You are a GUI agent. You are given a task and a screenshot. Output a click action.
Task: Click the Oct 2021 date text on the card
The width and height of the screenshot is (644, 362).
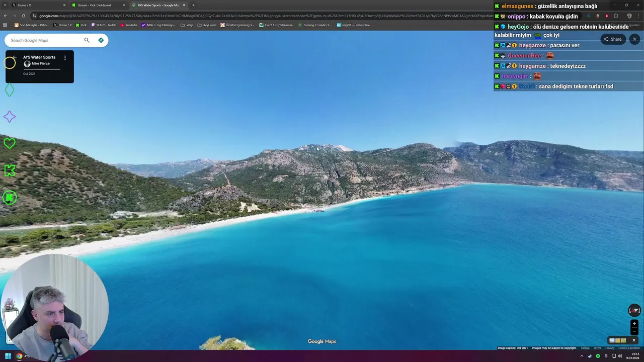point(29,74)
